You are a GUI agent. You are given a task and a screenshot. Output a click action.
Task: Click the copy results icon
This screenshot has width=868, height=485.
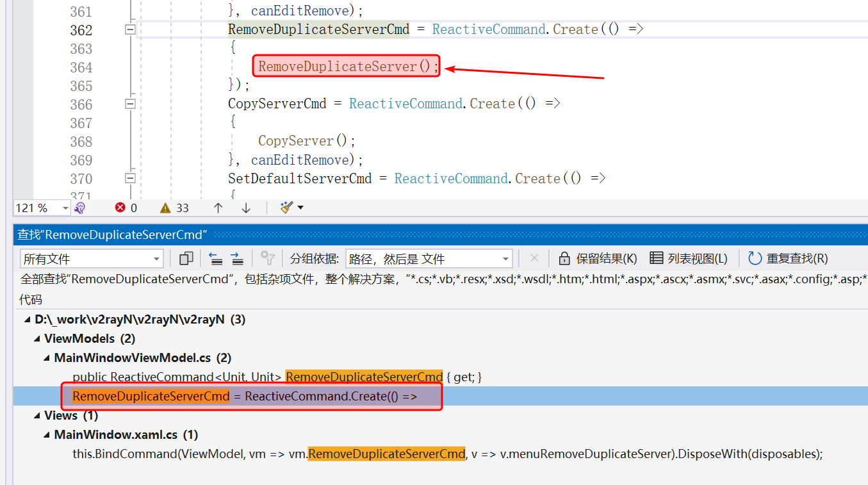point(186,259)
